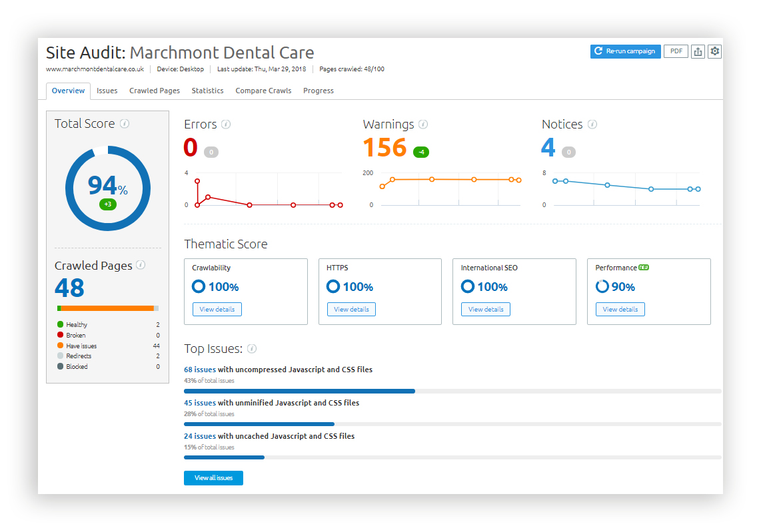Screen dimensions: 761x532
Task: Click the Re-run campaign button
Action: click(x=626, y=51)
